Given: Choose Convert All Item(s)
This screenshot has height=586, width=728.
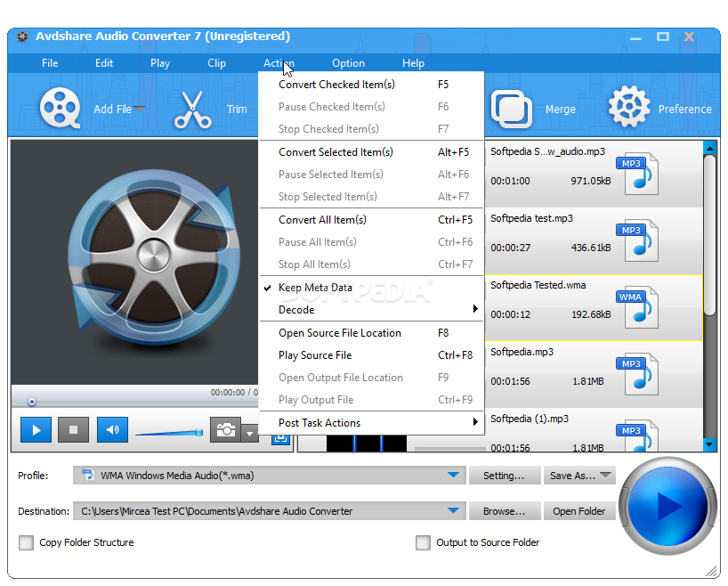Looking at the screenshot, I should pyautogui.click(x=371, y=220).
